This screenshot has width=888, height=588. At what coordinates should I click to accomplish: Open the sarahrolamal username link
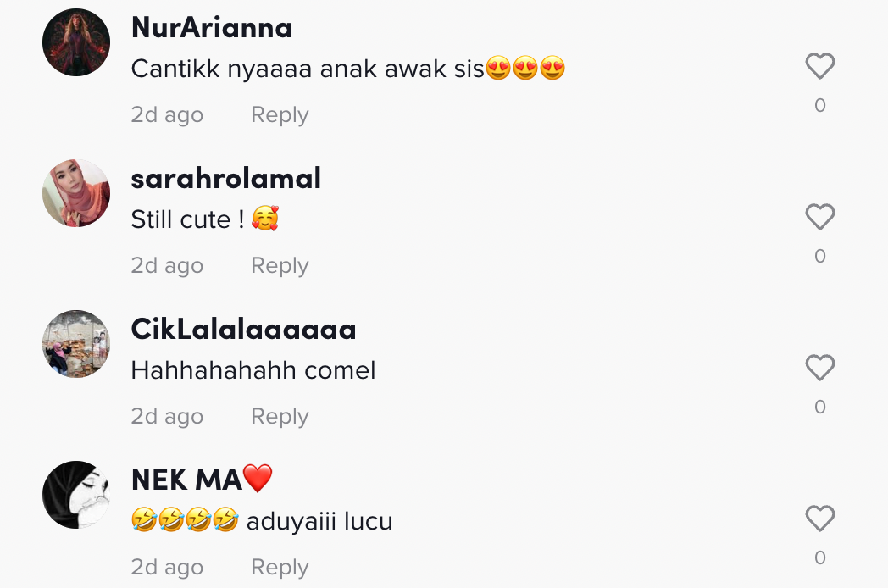point(226,179)
